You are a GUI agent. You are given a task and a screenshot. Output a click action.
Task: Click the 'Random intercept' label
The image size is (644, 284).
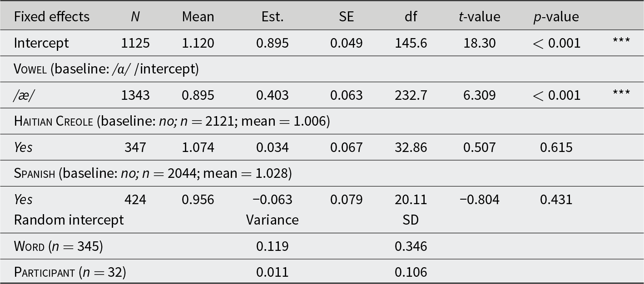point(69,220)
